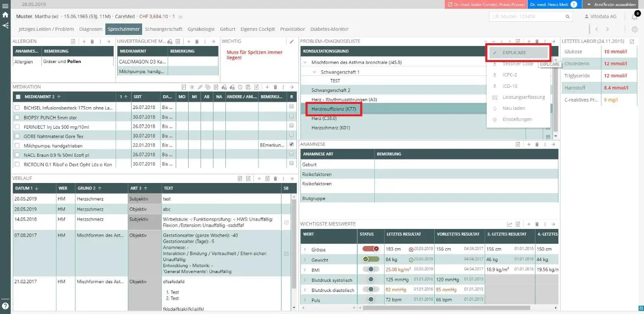Viewport: 644px width, 314px height.
Task: Expand the Blutdruck systolisch row
Action: pos(305,280)
